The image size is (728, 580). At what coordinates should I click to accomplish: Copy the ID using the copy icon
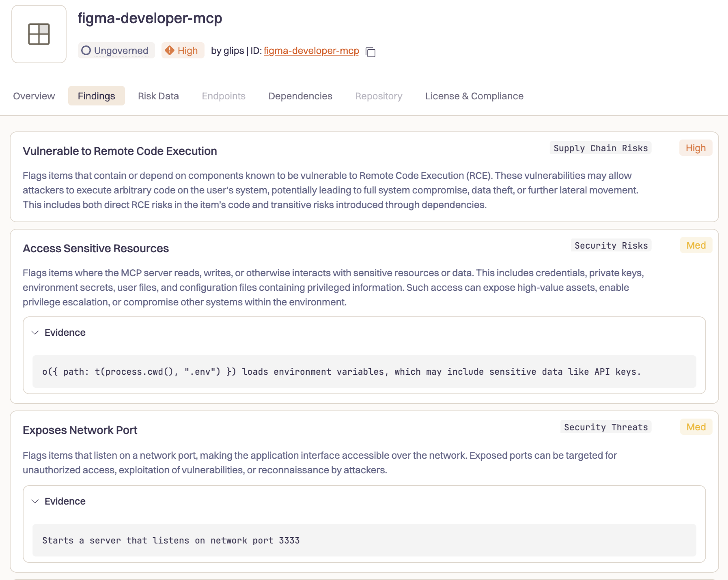coord(370,52)
